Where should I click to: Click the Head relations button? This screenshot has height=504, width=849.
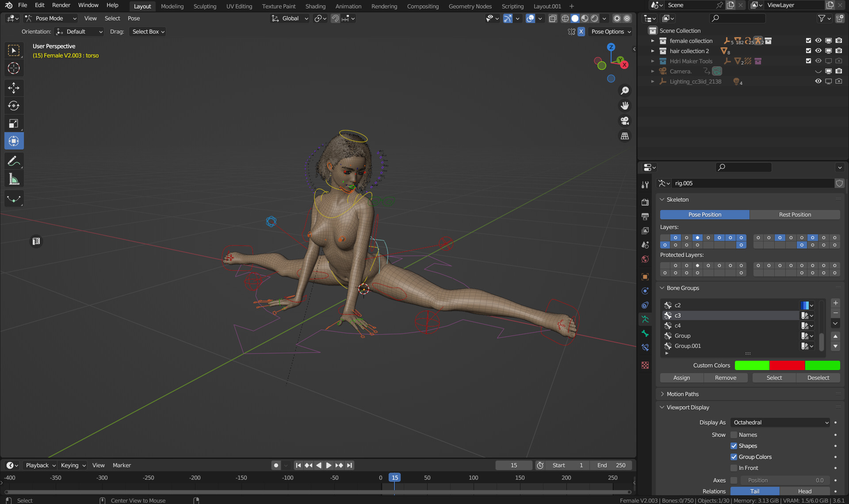tap(804, 492)
